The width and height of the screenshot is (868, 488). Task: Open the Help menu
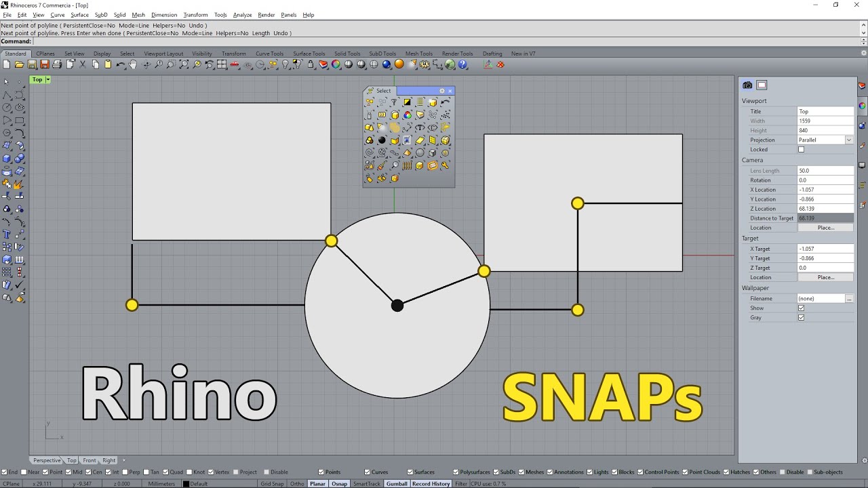[x=309, y=15]
